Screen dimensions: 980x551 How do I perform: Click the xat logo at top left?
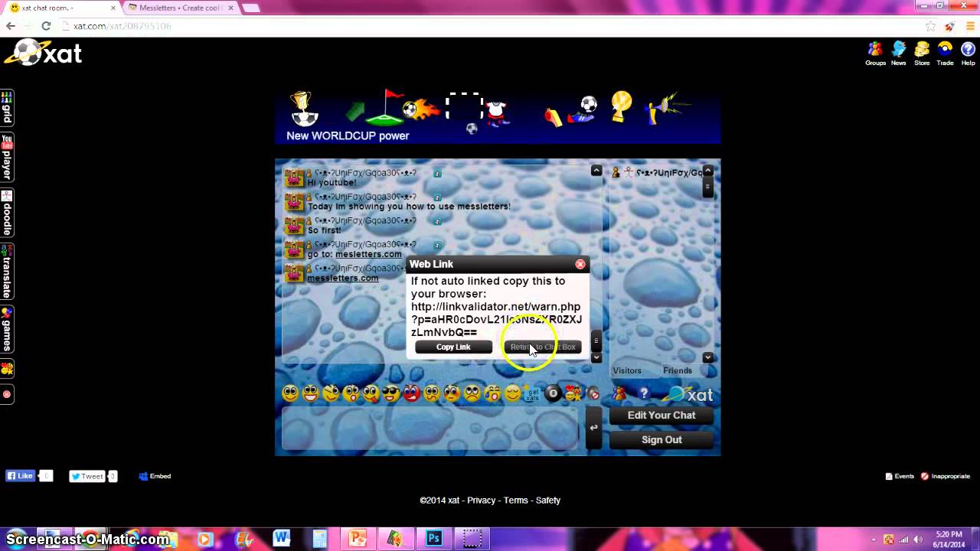pos(43,54)
